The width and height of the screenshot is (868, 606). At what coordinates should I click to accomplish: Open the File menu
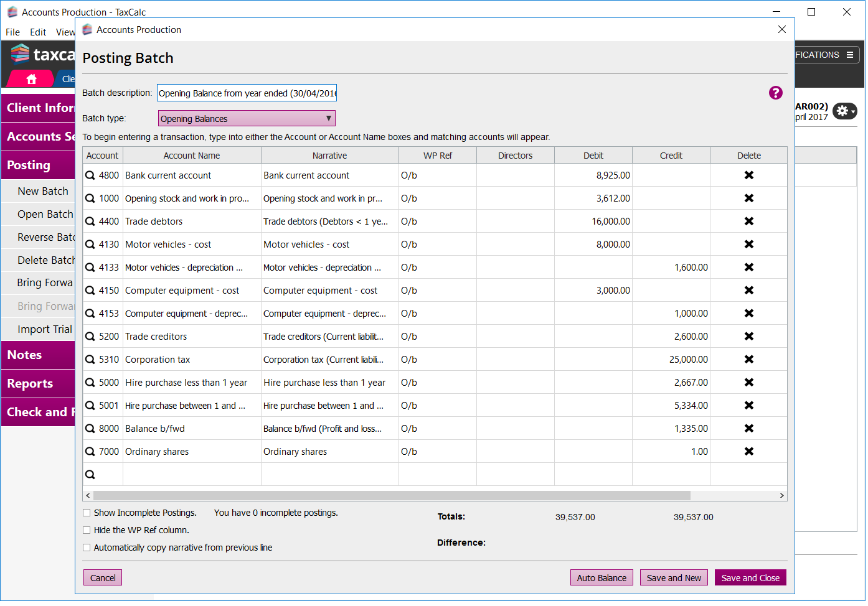13,32
